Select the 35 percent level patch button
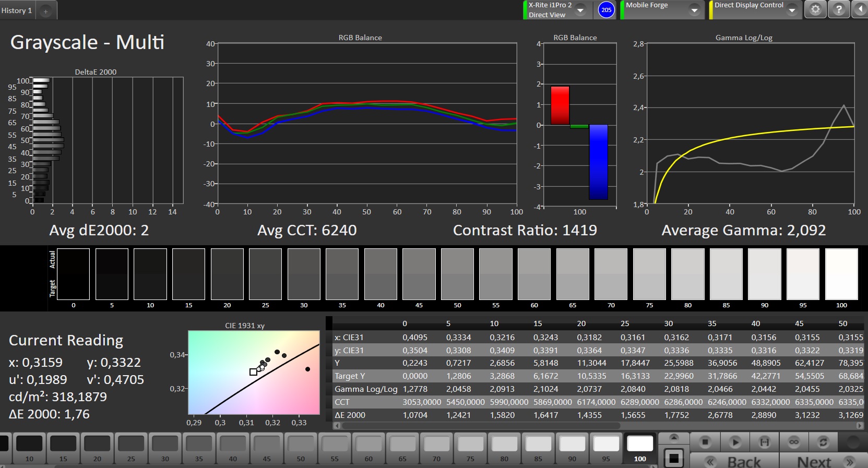Image resolution: width=868 pixels, height=468 pixels. (199, 449)
